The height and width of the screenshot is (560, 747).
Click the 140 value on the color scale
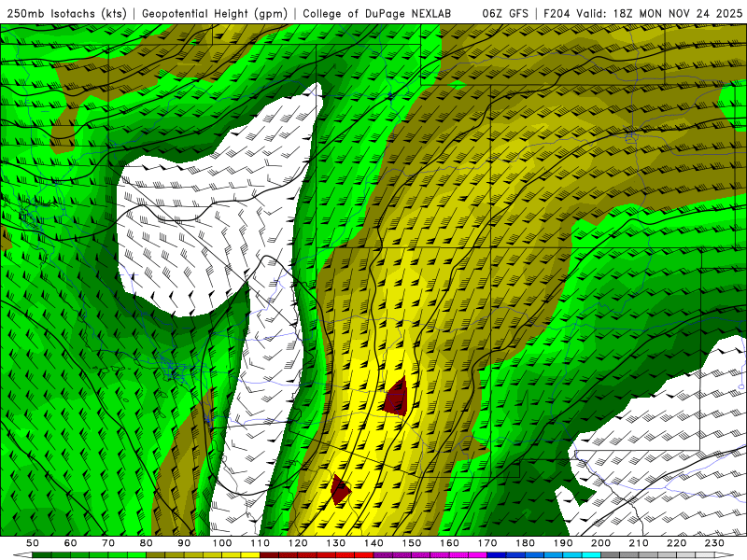click(373, 543)
